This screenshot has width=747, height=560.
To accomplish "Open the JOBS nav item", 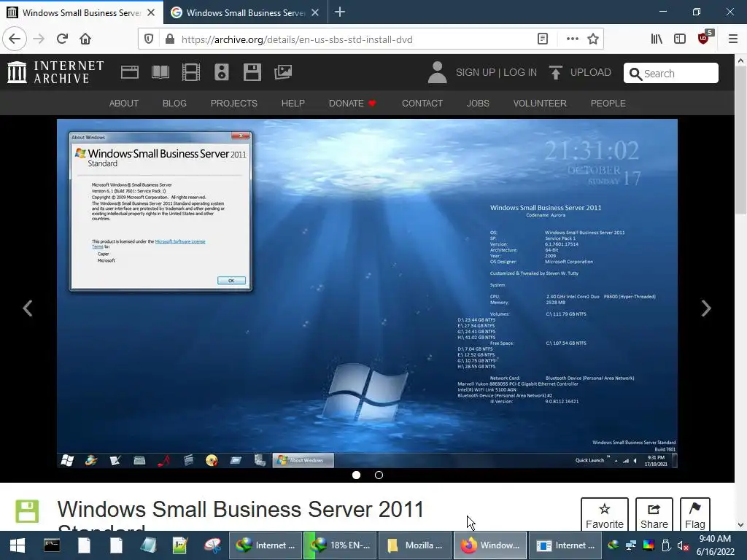I will coord(478,104).
